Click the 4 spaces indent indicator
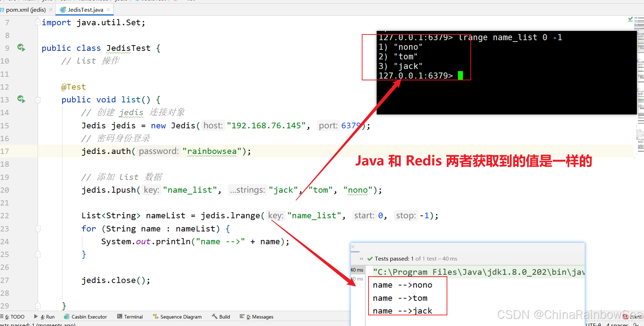 pos(613,324)
